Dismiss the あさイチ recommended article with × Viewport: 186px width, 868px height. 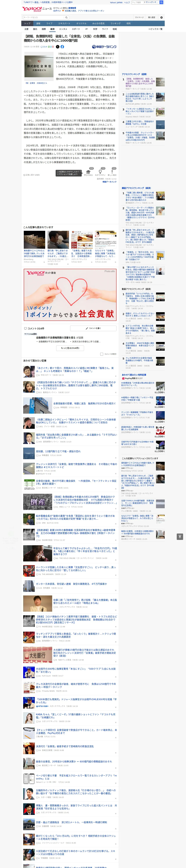[115, 376]
